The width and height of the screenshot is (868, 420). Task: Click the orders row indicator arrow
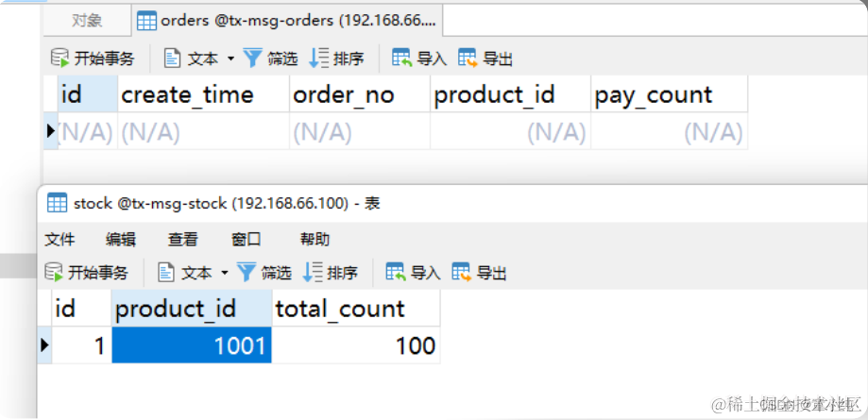[x=51, y=131]
